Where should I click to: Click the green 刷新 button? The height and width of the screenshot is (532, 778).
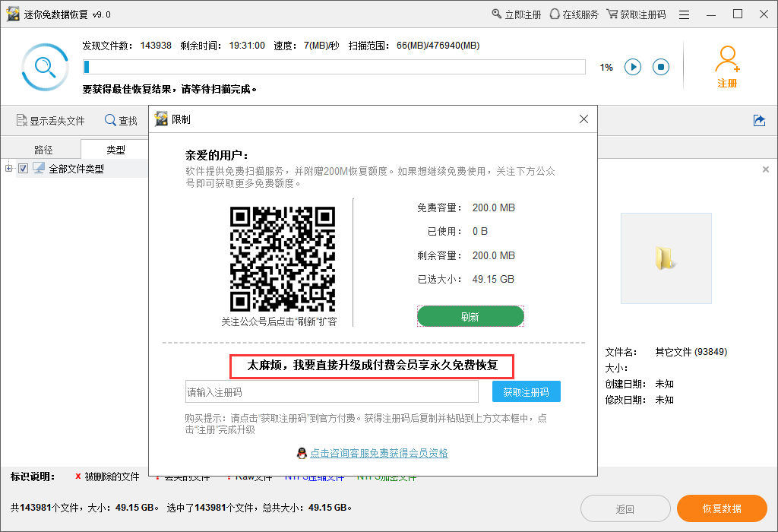point(470,317)
